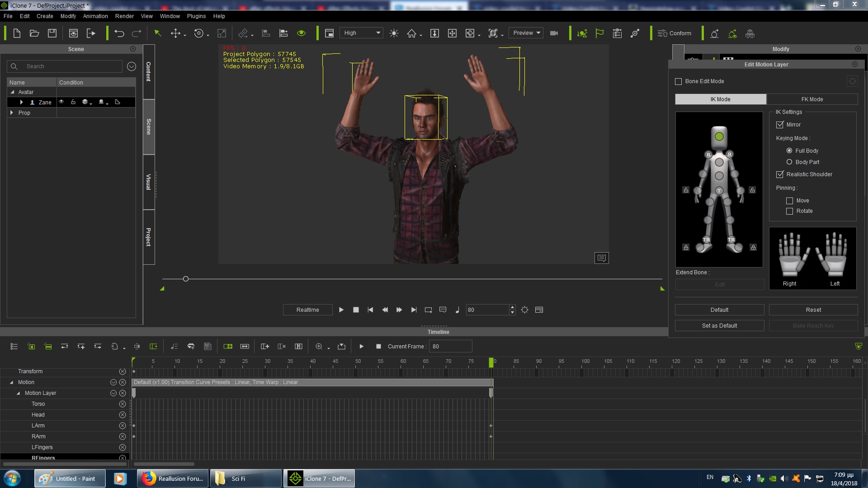Click the Undo arrow icon
868x488 pixels.
click(x=119, y=33)
